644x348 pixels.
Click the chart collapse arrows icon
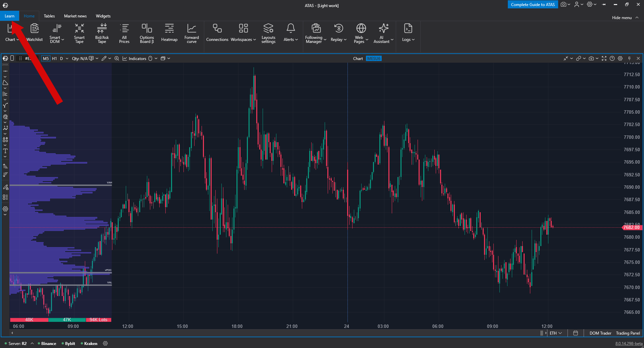(x=566, y=58)
